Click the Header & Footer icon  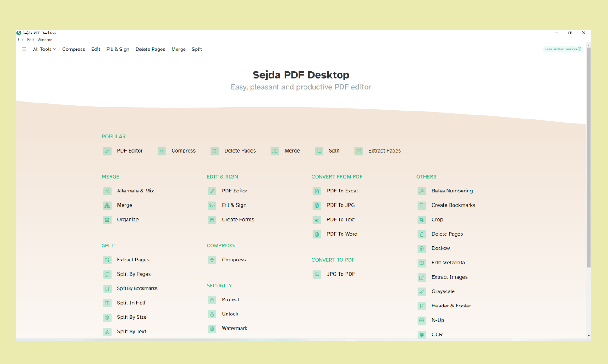point(422,306)
